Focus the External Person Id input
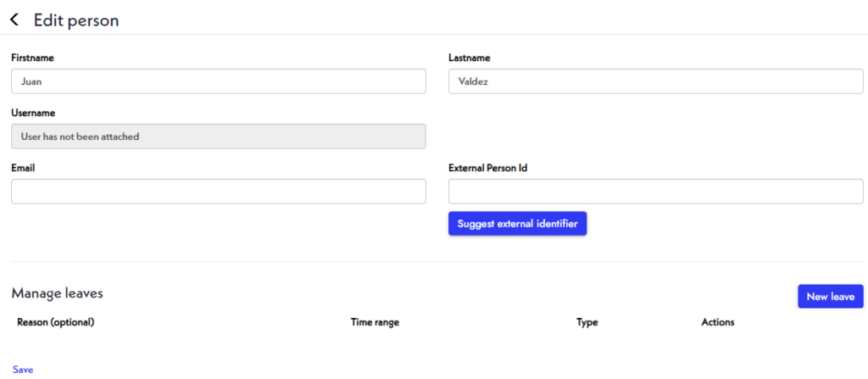Screen dimensions: 868x379 point(655,191)
